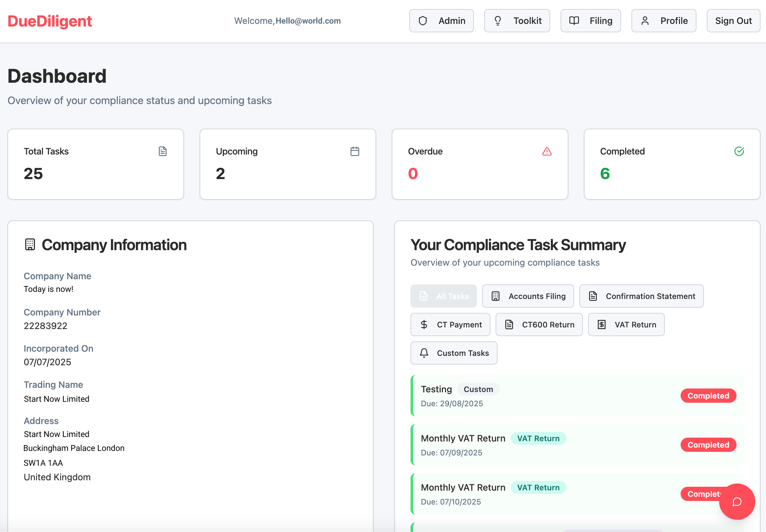Toggle the VAT Return task filter
The width and height of the screenshot is (766, 532).
click(626, 324)
